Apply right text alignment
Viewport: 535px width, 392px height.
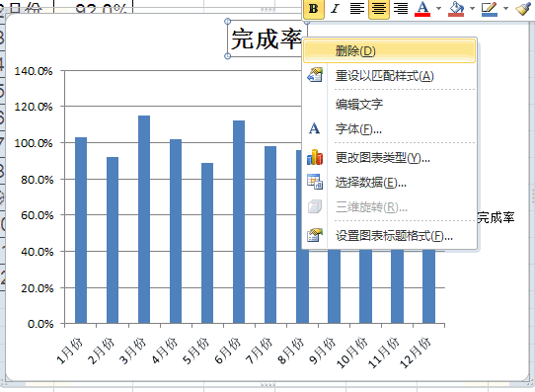point(401,9)
